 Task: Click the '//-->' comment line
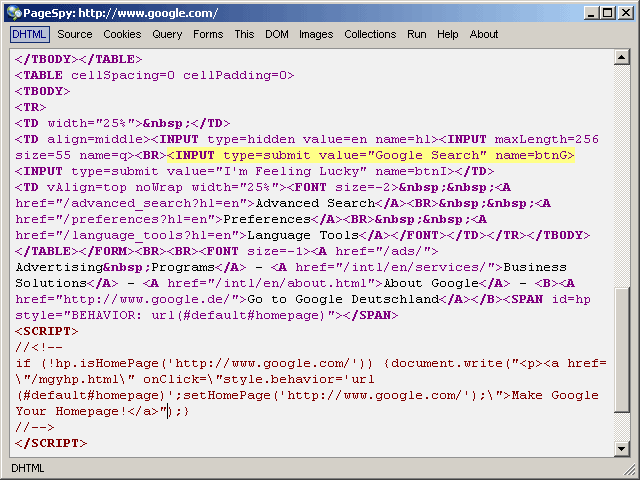coord(35,427)
